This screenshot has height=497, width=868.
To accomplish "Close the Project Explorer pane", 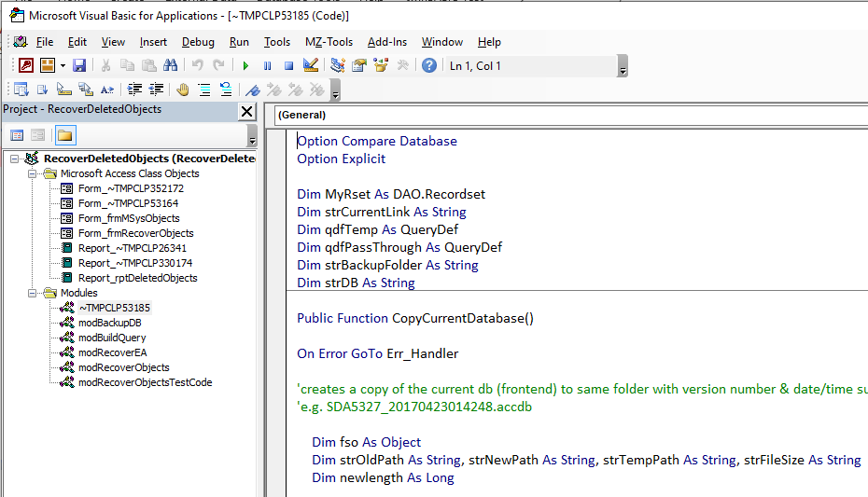I will (x=247, y=112).
